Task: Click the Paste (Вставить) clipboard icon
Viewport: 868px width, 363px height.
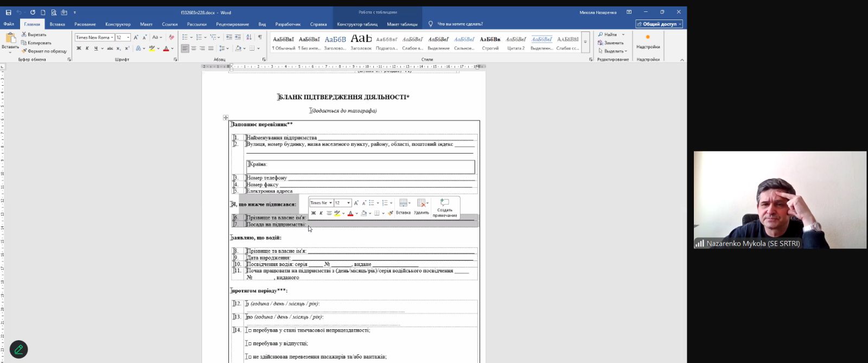Action: click(10, 38)
